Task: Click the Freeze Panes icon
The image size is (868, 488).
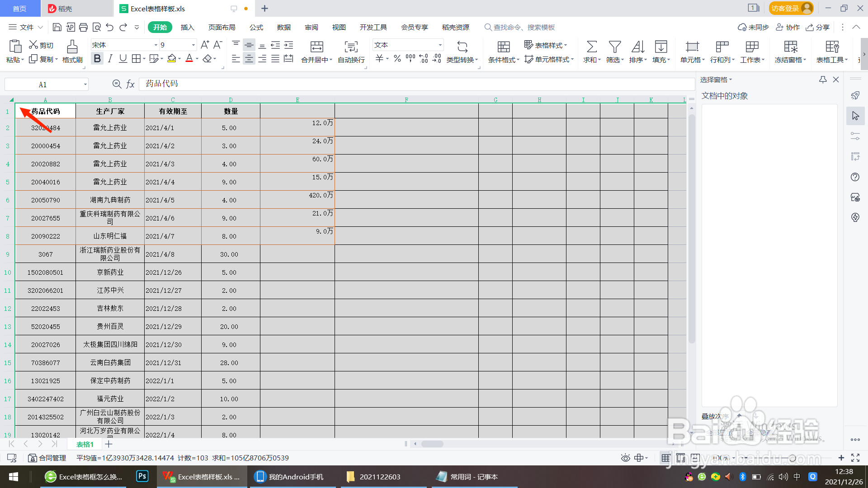Action: (x=790, y=47)
